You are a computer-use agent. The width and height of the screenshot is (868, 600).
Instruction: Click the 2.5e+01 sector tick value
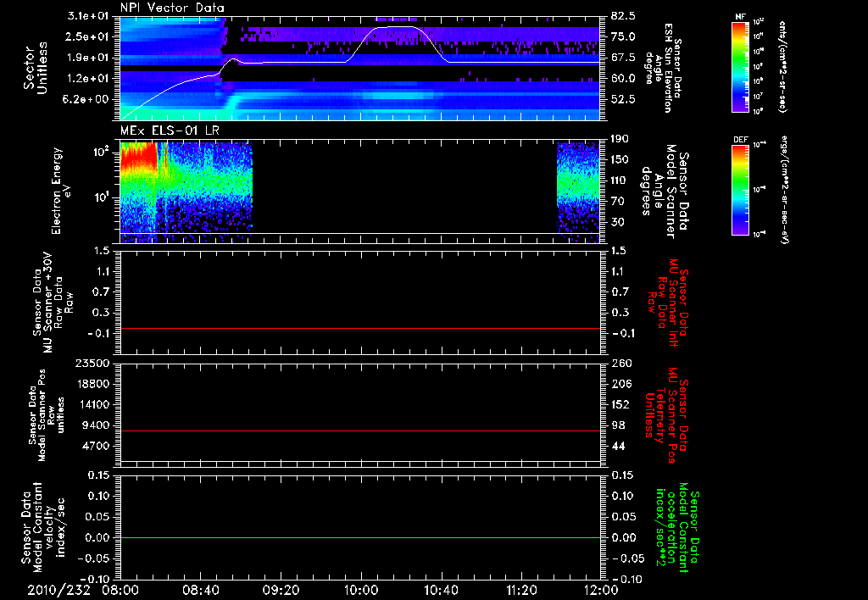tap(89, 36)
